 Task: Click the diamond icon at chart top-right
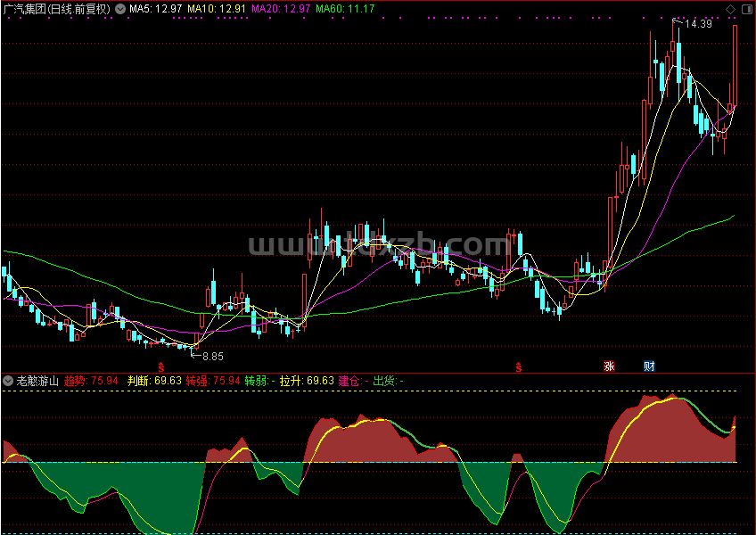point(730,9)
